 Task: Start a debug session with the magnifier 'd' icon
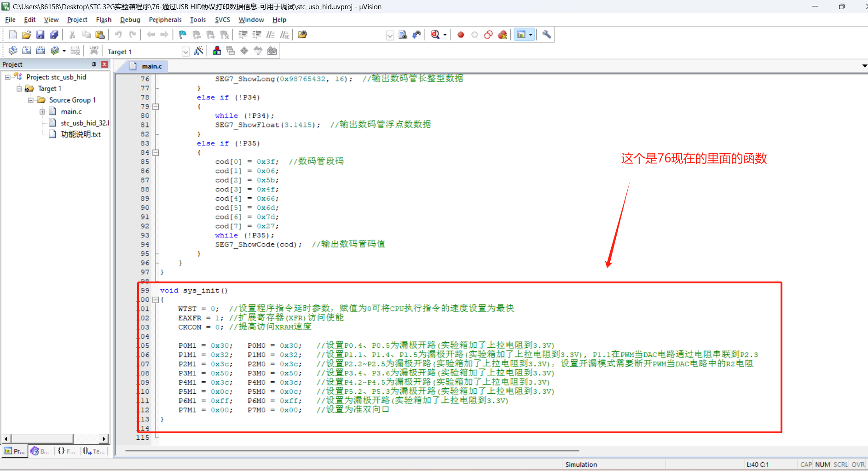point(435,34)
